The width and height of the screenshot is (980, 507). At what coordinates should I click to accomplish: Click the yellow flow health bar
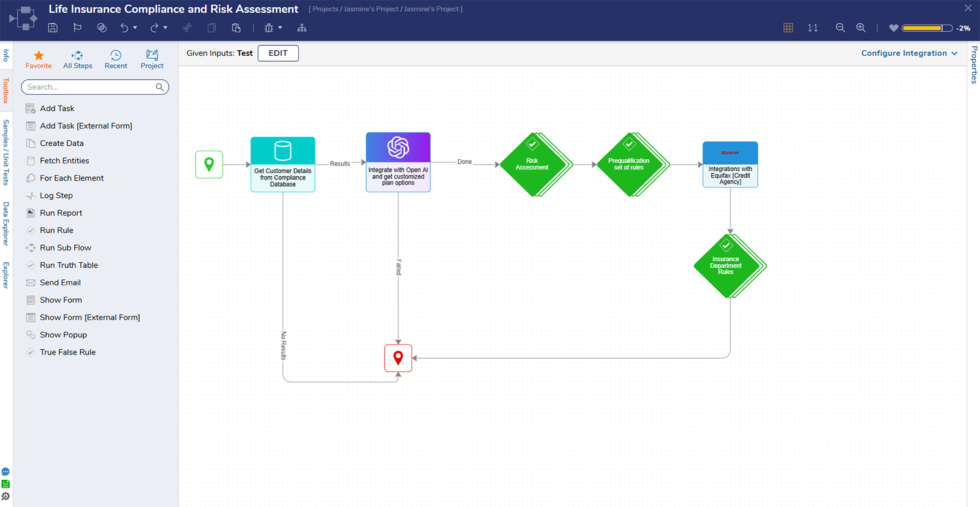926,28
